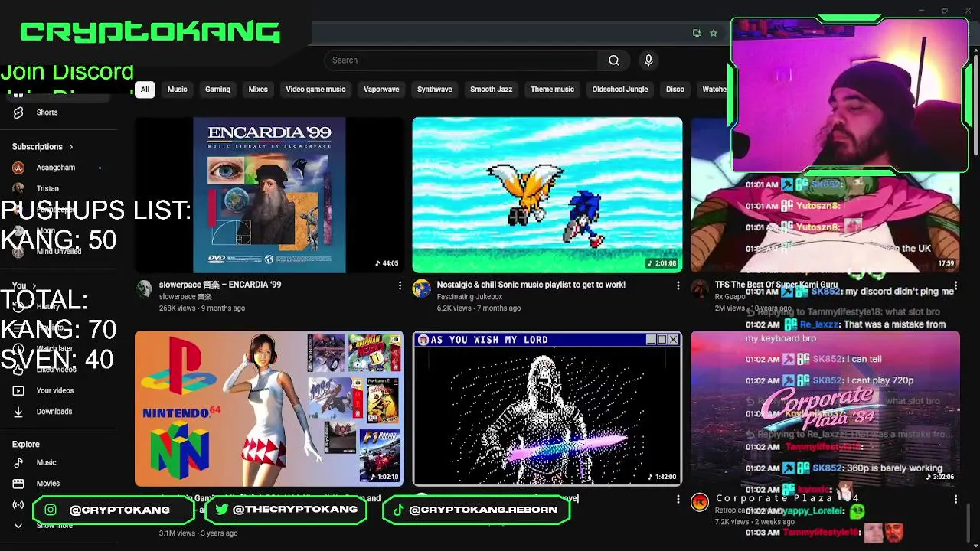Open the menu for the Sonic playlist video
This screenshot has width=980, height=551.
678,285
